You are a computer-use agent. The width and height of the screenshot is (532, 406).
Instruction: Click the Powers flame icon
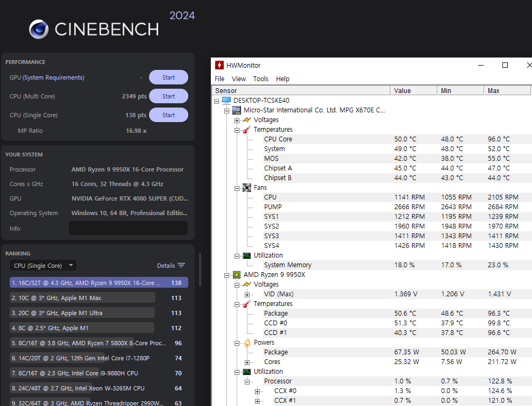tap(247, 343)
